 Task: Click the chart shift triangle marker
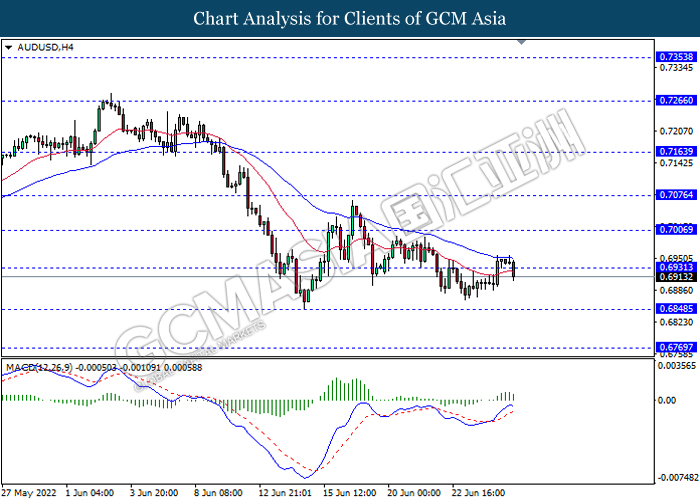click(x=521, y=42)
